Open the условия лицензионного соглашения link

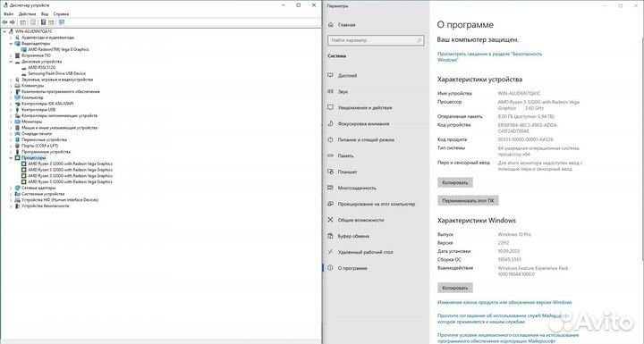[508, 338]
